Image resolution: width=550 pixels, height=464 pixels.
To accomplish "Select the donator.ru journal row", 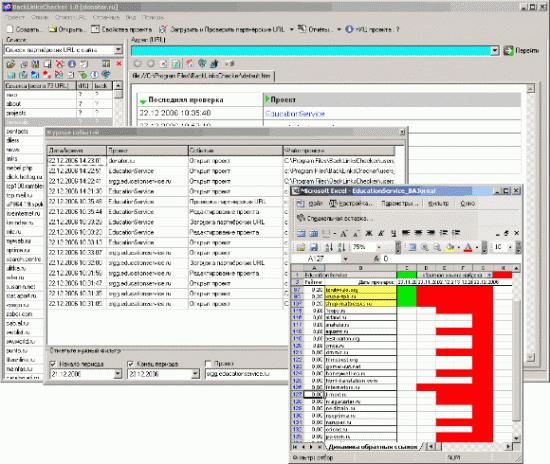I will click(x=221, y=161).
